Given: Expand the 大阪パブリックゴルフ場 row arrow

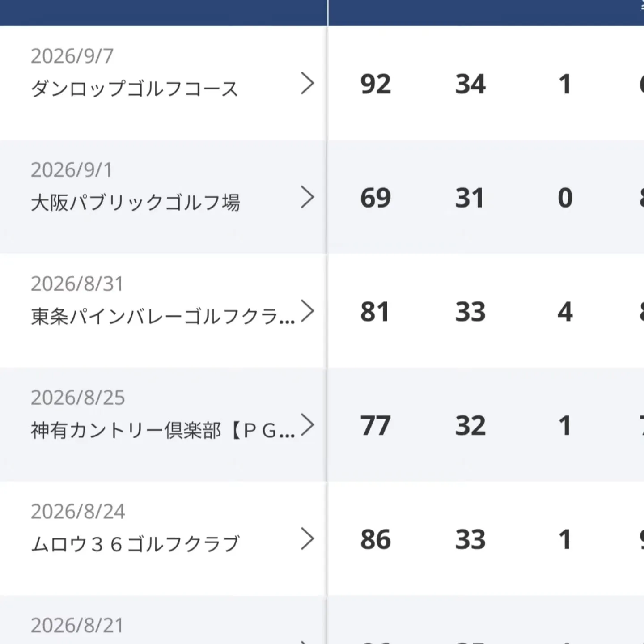Looking at the screenshot, I should [307, 197].
